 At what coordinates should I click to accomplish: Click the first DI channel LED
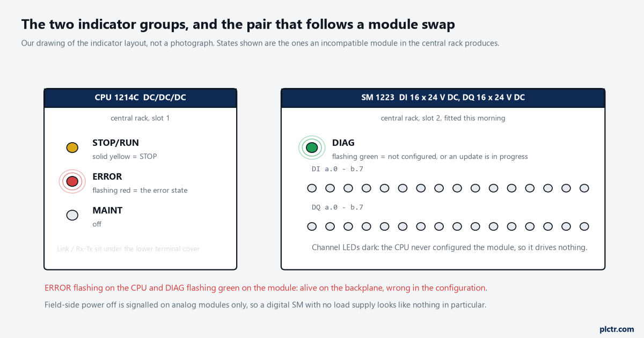312,188
